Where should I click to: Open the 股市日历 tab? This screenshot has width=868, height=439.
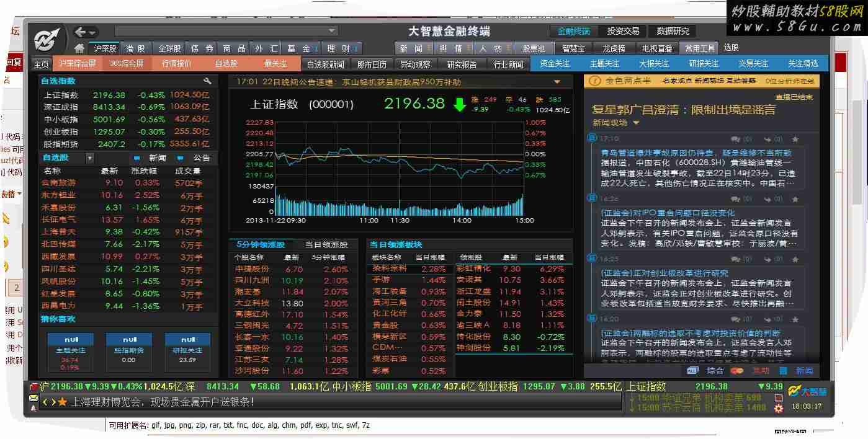pos(372,64)
